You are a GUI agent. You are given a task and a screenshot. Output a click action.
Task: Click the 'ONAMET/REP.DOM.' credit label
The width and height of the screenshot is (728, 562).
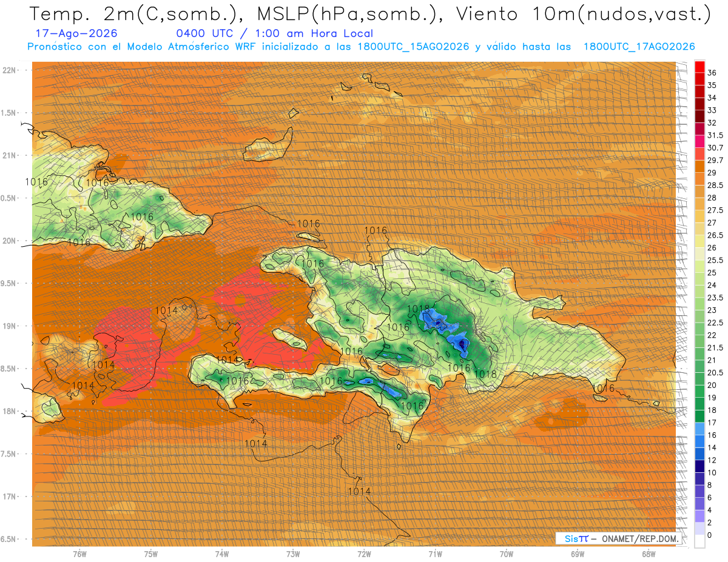[x=641, y=538]
